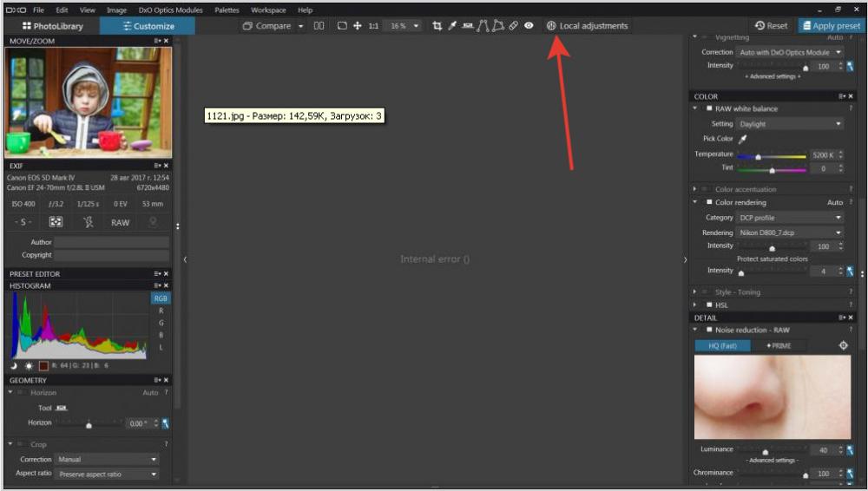Open the Workspace menu
This screenshot has width=868, height=491.
(268, 10)
